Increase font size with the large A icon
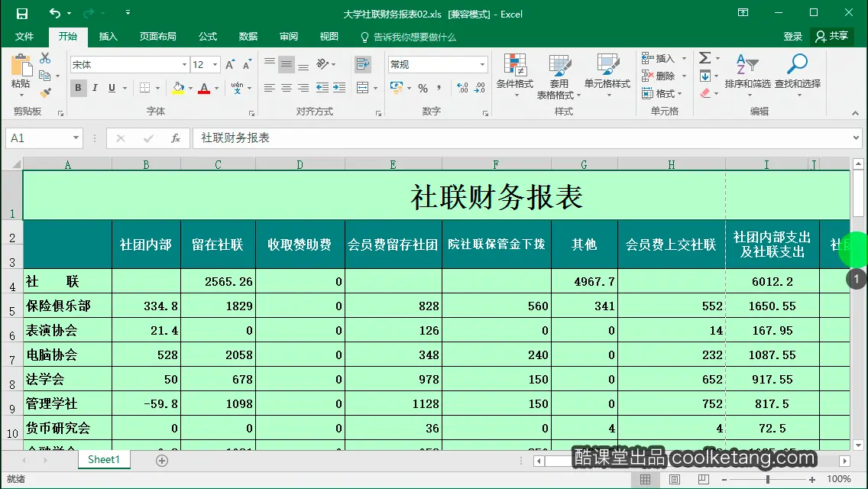Viewport: 868px width, 489px height. point(230,65)
